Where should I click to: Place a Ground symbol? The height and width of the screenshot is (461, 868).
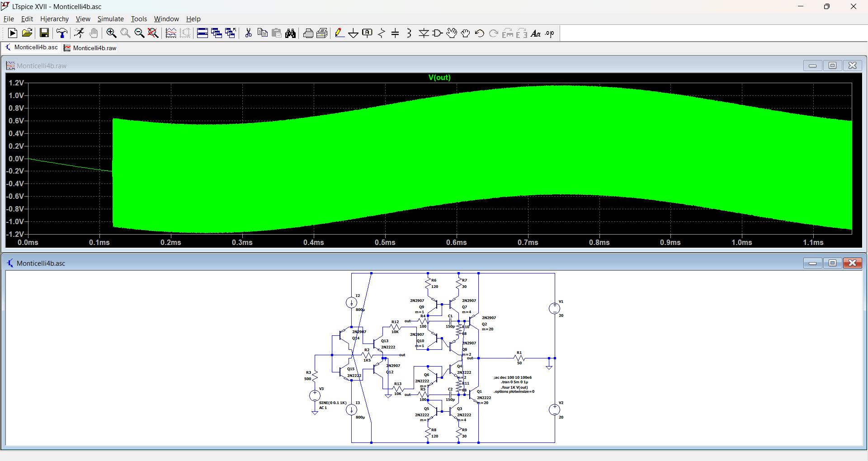(354, 33)
